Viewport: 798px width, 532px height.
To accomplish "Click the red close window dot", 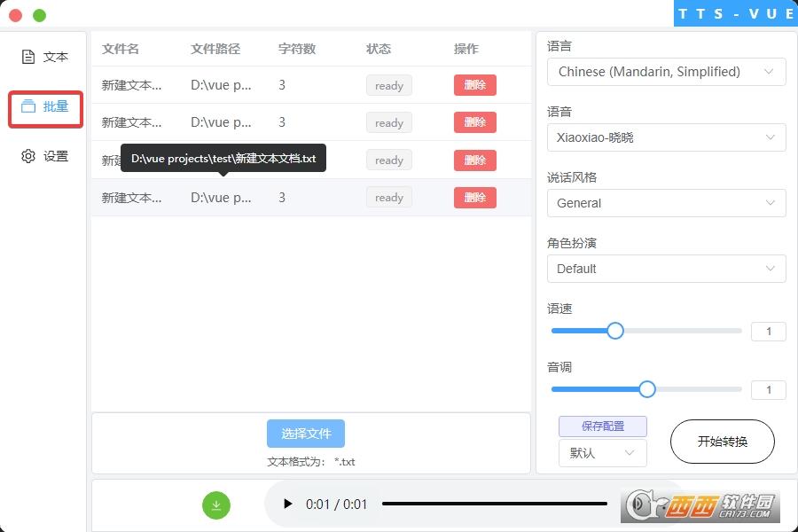I will click(15, 15).
